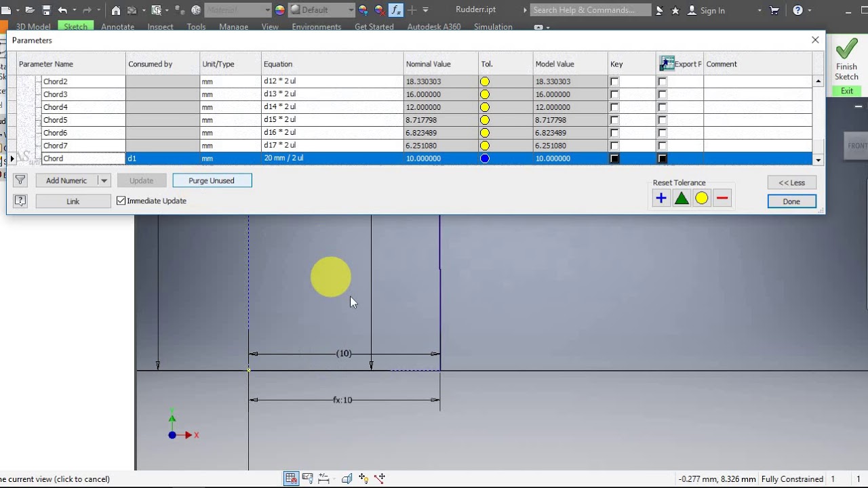868x488 pixels.
Task: Toggle snap to grid in status bar
Action: coord(291,479)
